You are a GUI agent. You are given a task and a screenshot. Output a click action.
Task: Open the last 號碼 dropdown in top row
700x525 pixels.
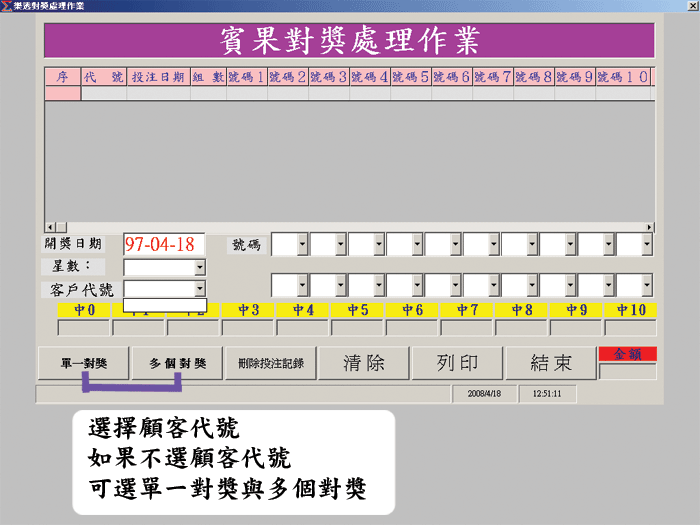click(x=647, y=244)
